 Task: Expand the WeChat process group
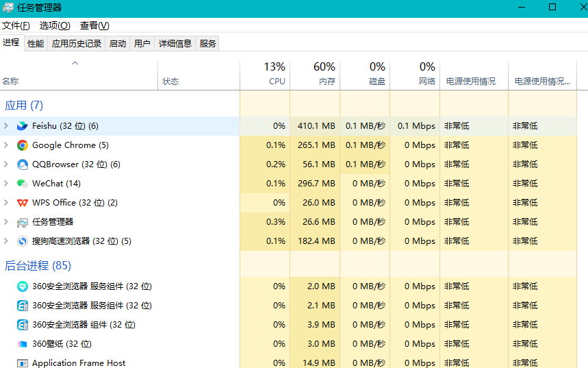coord(6,183)
